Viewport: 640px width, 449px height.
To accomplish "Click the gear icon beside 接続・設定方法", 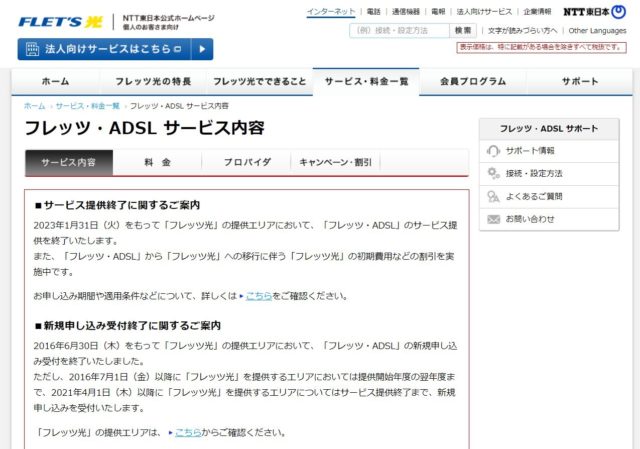I will click(493, 173).
